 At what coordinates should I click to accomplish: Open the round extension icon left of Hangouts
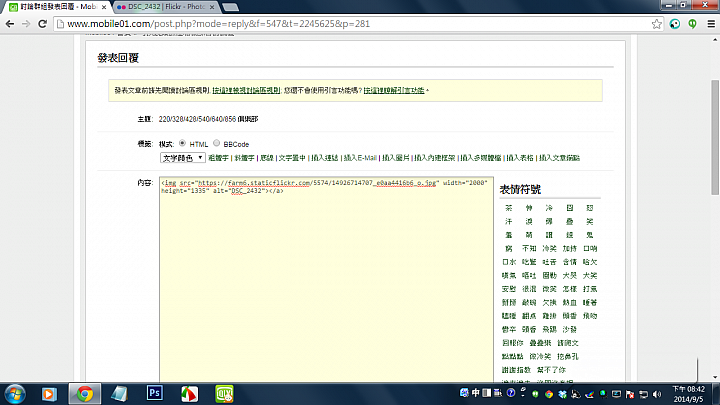(675, 24)
